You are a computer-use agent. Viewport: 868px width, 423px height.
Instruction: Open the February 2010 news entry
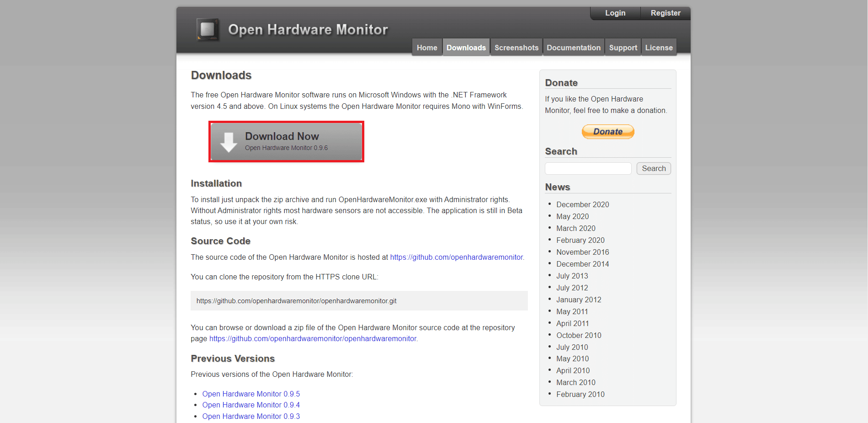pyautogui.click(x=580, y=394)
